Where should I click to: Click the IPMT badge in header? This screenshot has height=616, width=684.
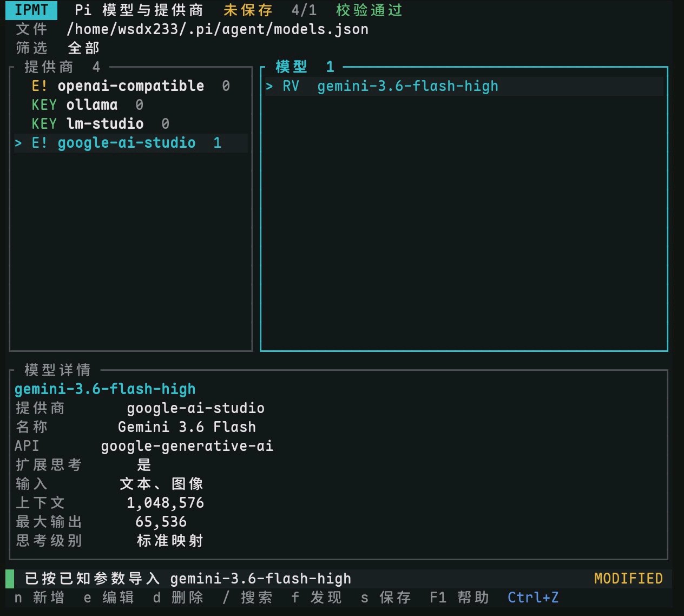[31, 10]
